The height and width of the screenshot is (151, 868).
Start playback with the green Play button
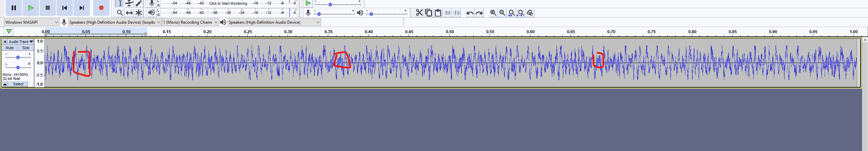click(x=31, y=8)
